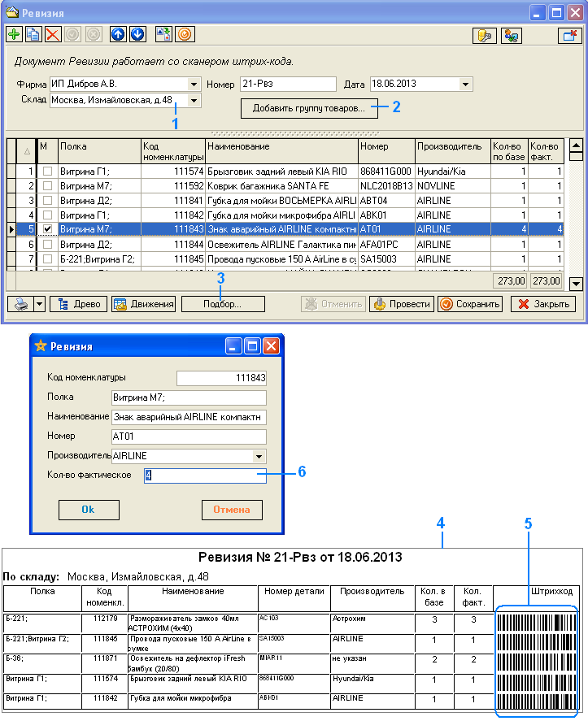Minimize the small Ревизия dialog
Screen dimensions: 588x721
(x=233, y=346)
